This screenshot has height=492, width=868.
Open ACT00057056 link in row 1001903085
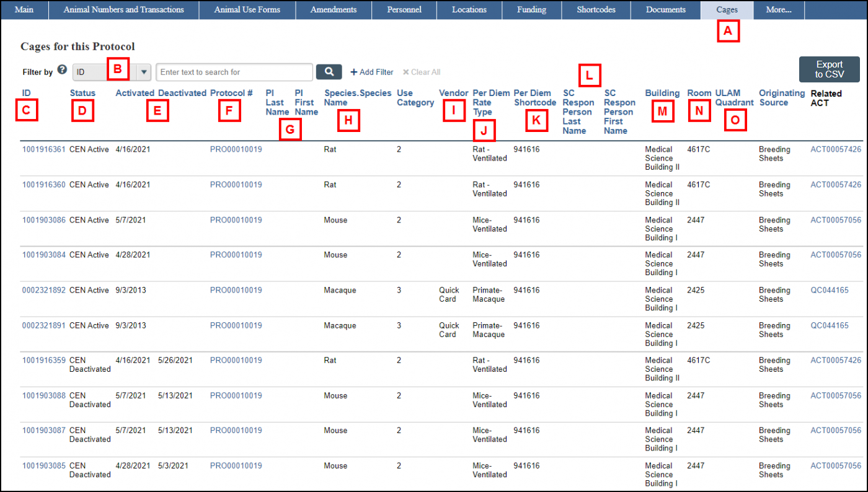pyautogui.click(x=836, y=465)
